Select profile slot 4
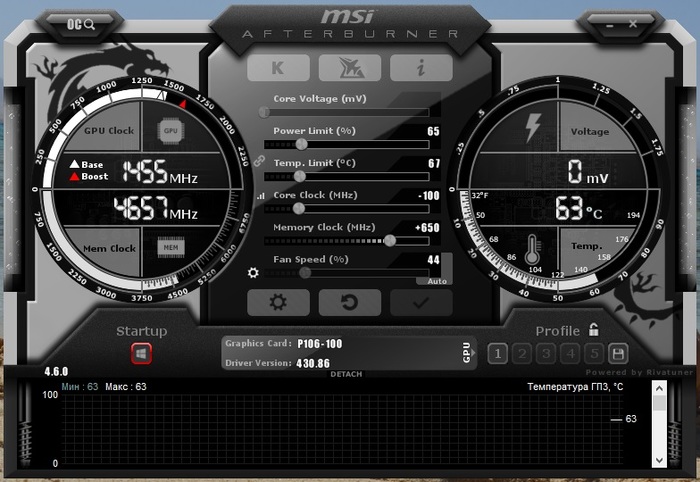This screenshot has width=700, height=482. click(570, 354)
